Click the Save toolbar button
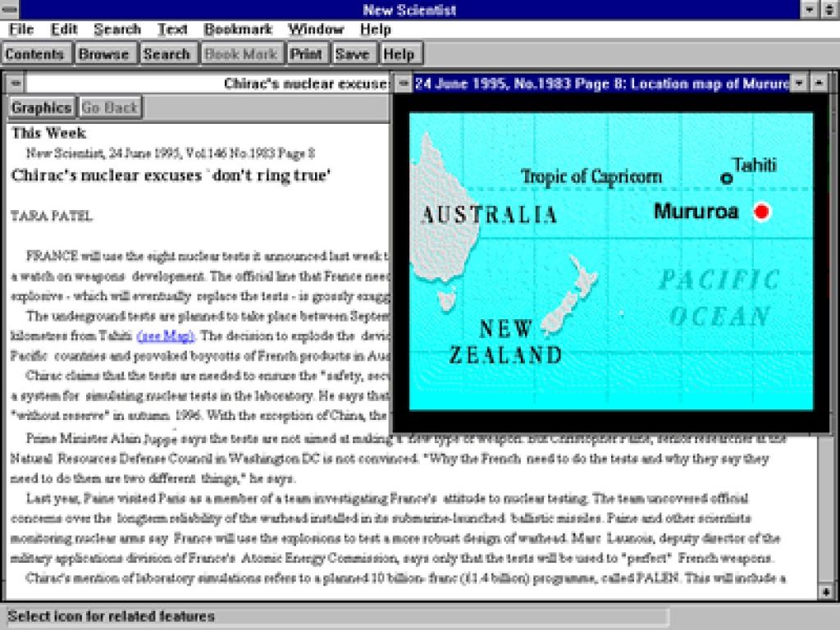This screenshot has width=840, height=630. click(353, 54)
